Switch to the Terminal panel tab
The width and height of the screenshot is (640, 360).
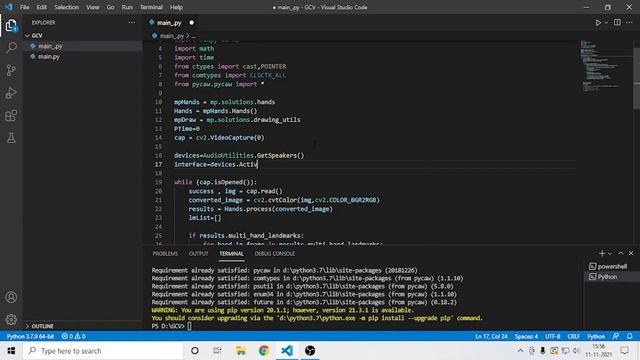(231, 253)
